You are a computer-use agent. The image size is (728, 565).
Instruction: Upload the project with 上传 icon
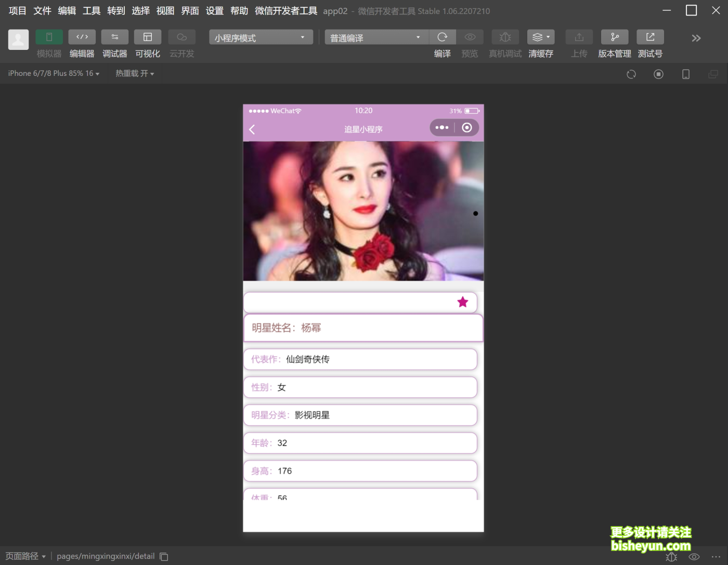point(579,37)
